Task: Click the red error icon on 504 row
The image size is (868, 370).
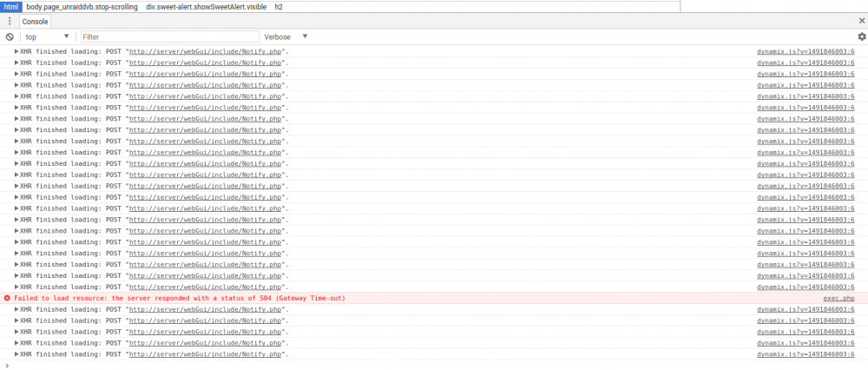Action: pos(7,298)
